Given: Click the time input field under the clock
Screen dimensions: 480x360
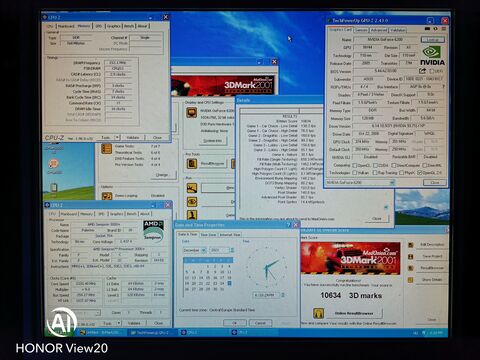Looking at the screenshot, I should 267,295.
